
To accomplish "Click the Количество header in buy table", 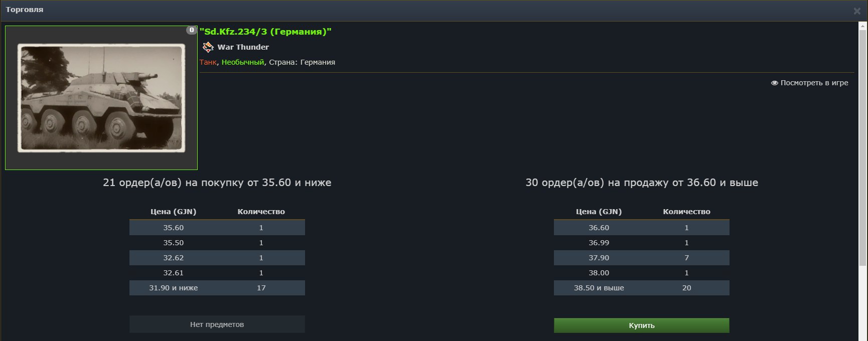I will (x=261, y=212).
